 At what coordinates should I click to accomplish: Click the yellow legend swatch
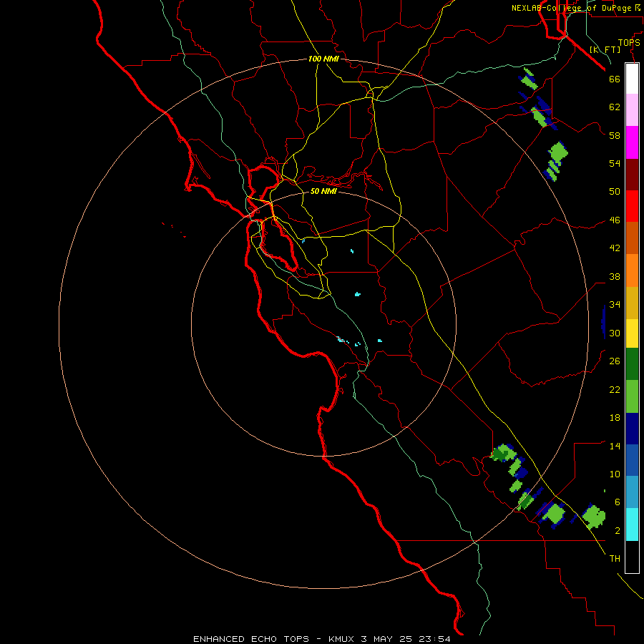[632, 333]
